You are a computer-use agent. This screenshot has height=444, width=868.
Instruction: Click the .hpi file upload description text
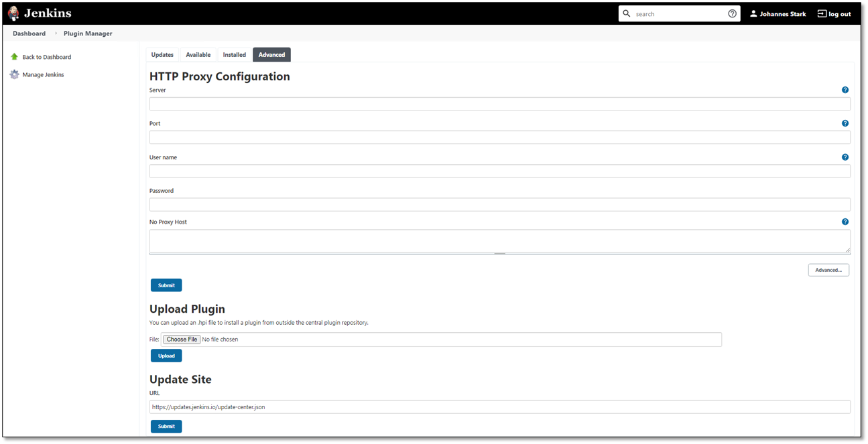point(259,323)
